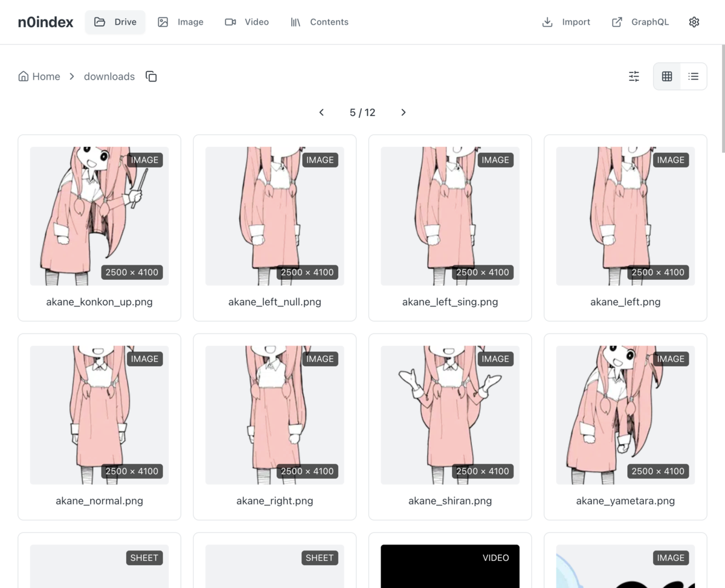The height and width of the screenshot is (588, 725).
Task: Open akane_left.png thumbnail
Action: click(x=625, y=216)
